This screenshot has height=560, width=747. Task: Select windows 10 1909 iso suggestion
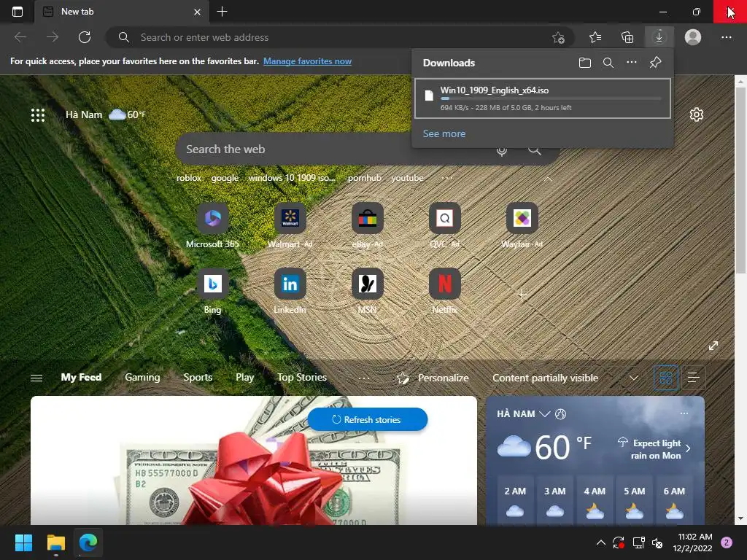(x=292, y=178)
